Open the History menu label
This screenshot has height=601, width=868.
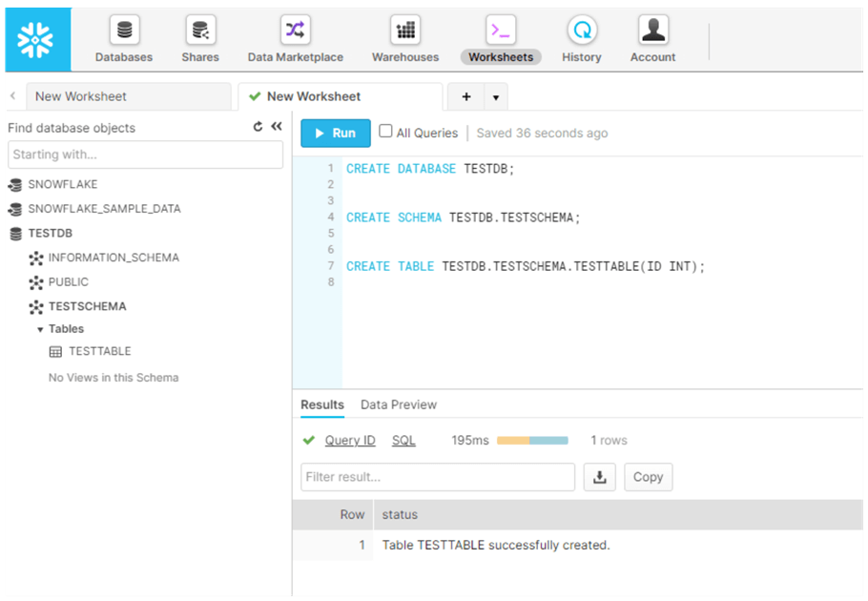click(x=581, y=57)
